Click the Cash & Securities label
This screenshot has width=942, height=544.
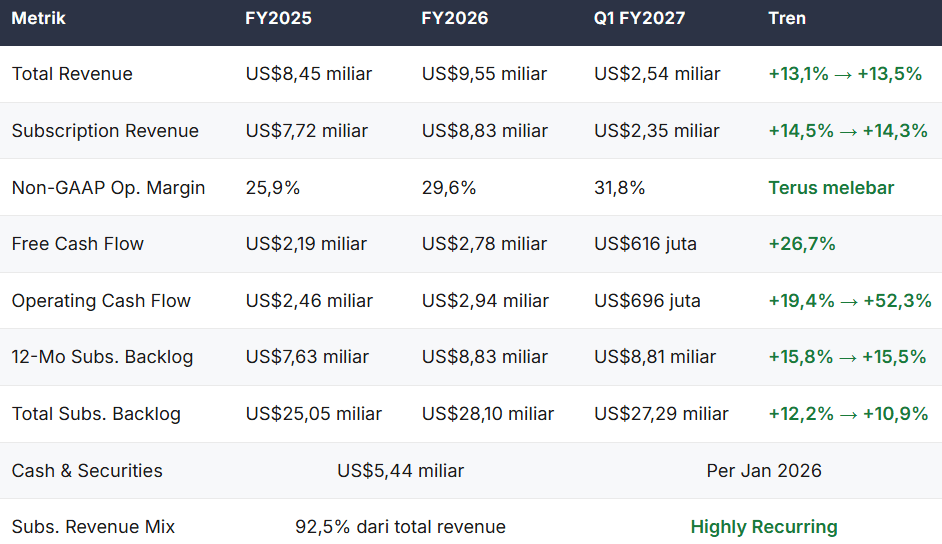click(x=87, y=471)
